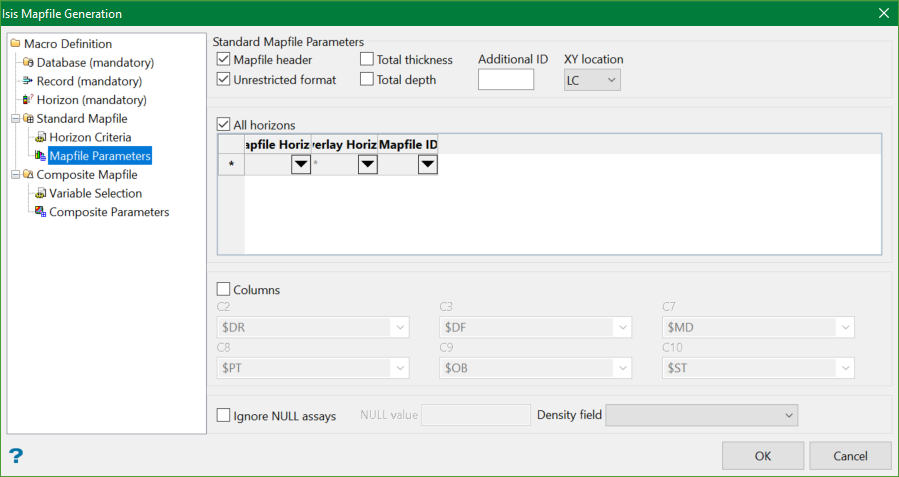Disable the Mapfile header checkbox
The image size is (899, 477).
pyautogui.click(x=223, y=60)
